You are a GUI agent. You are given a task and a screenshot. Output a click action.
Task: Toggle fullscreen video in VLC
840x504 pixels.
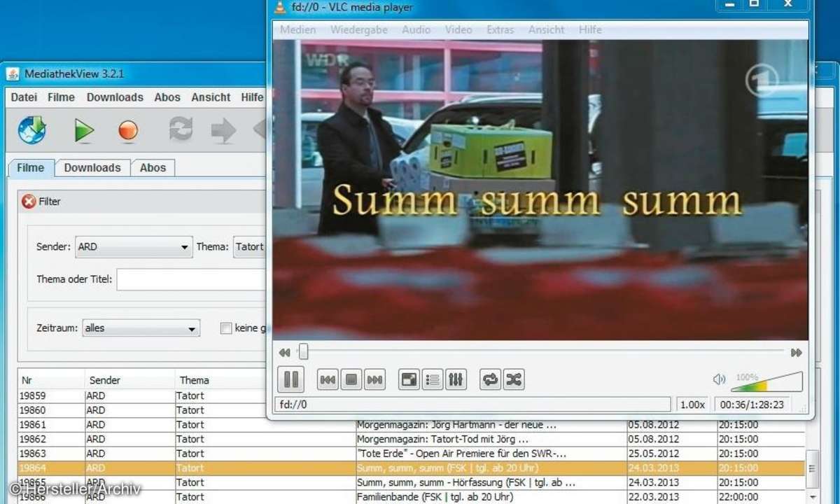409,379
